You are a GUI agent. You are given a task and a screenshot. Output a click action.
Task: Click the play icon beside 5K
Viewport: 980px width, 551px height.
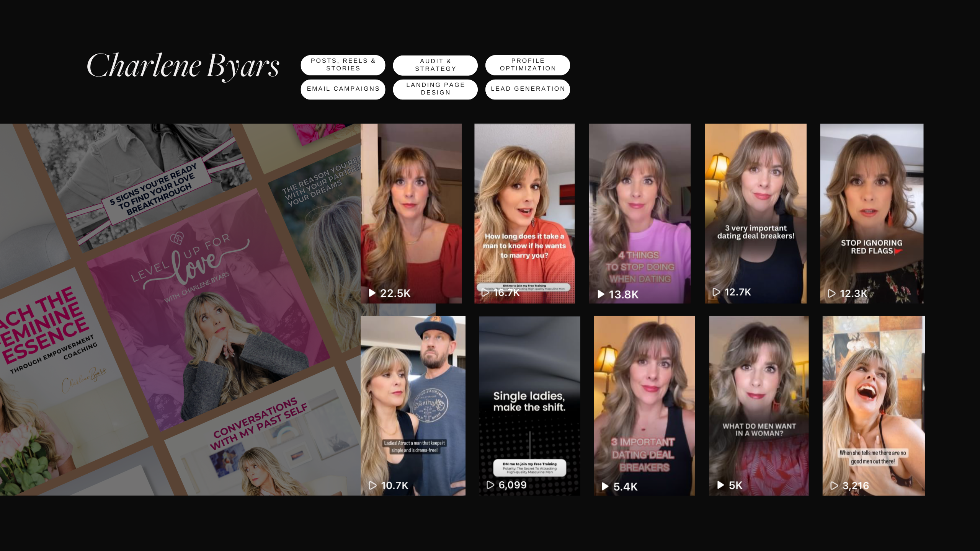coord(720,485)
